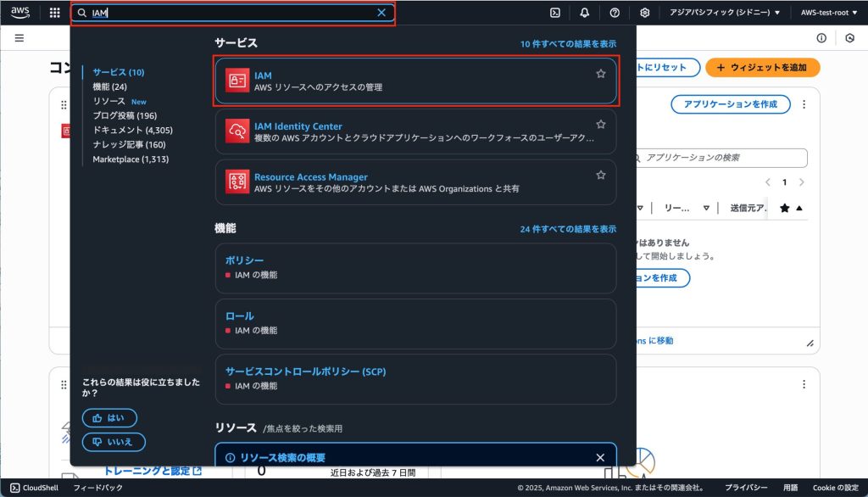Go to next applications page
The width and height of the screenshot is (868, 497).
pos(802,182)
